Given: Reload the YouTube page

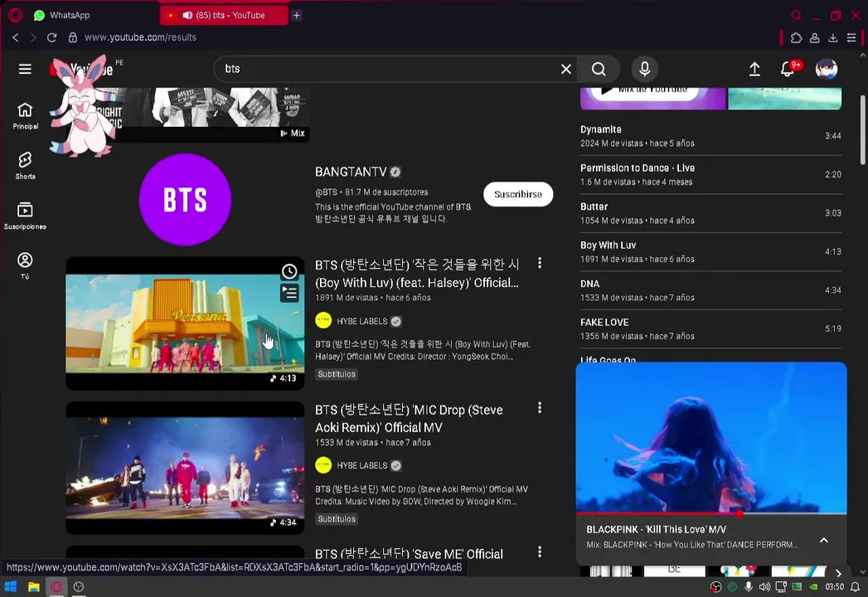Looking at the screenshot, I should (x=51, y=37).
